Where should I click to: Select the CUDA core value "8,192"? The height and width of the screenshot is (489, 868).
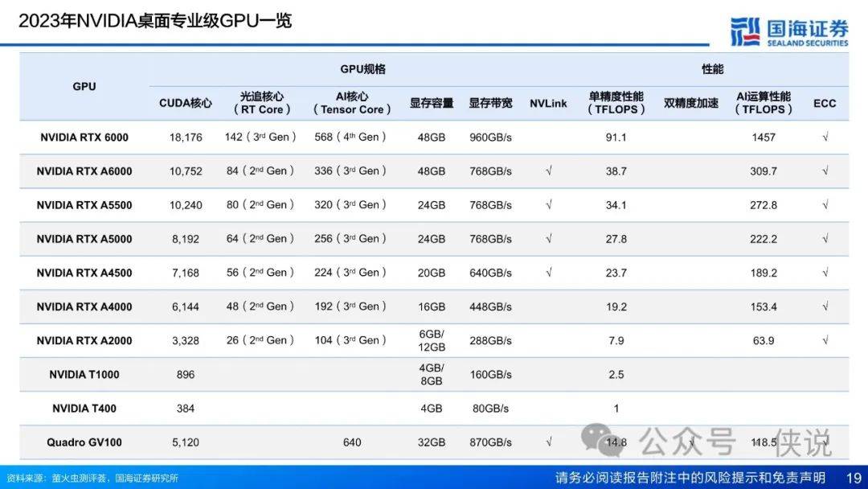coord(186,239)
